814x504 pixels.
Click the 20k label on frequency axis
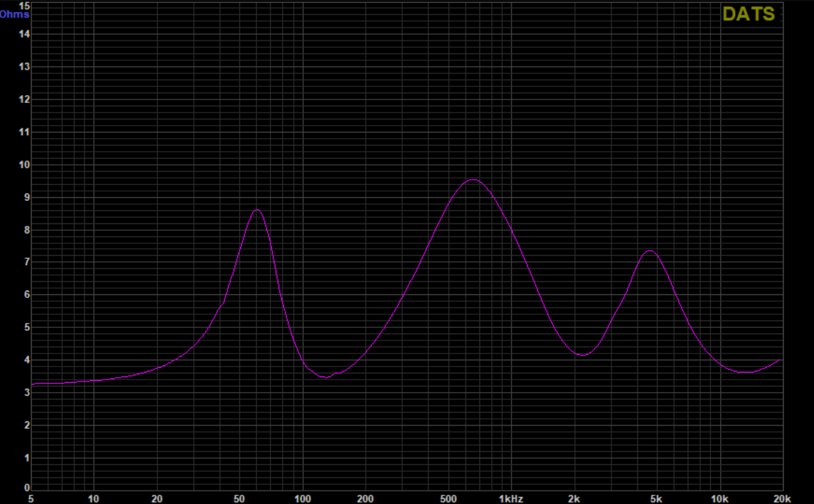click(x=782, y=498)
